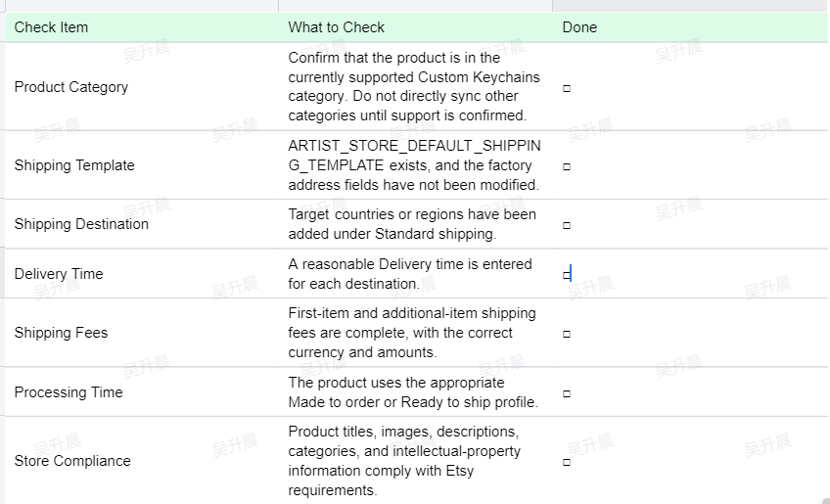
Task: Tick the Delivery Time done checkbox
Action: 567,275
